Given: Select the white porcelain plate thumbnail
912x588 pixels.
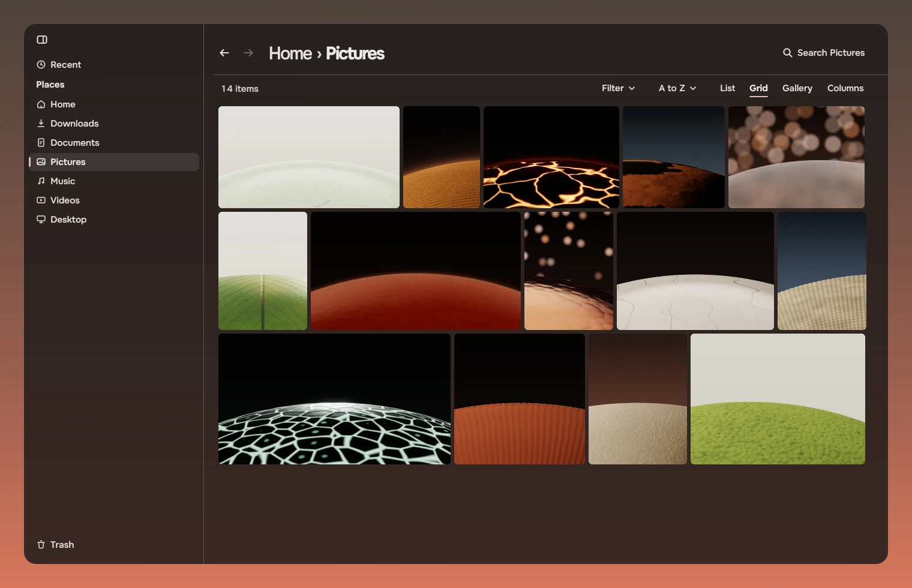Looking at the screenshot, I should (x=309, y=157).
